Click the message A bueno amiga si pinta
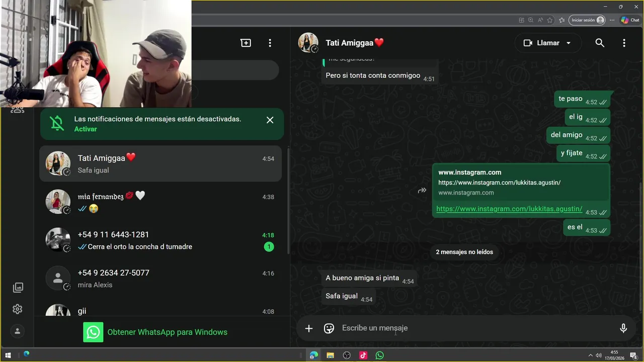 pos(369,278)
